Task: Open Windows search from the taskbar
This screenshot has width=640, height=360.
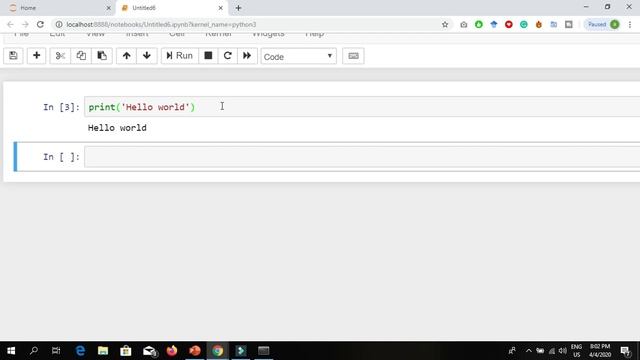Action: (34, 351)
